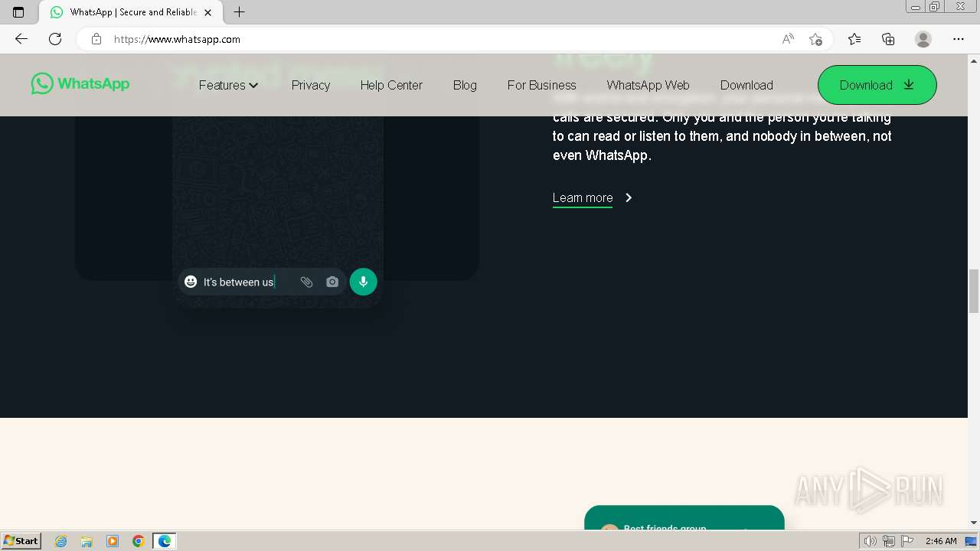The width and height of the screenshot is (980, 551).
Task: Click the address bar URL
Action: (177, 39)
